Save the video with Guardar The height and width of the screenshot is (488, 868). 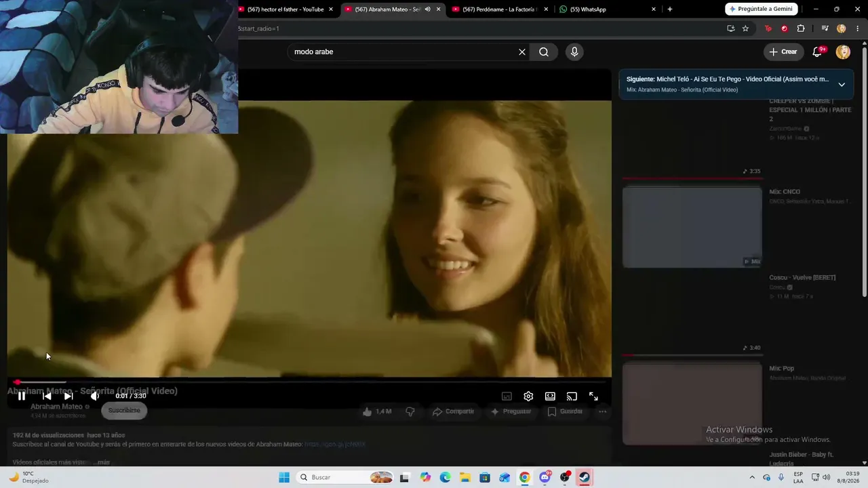[x=565, y=411]
